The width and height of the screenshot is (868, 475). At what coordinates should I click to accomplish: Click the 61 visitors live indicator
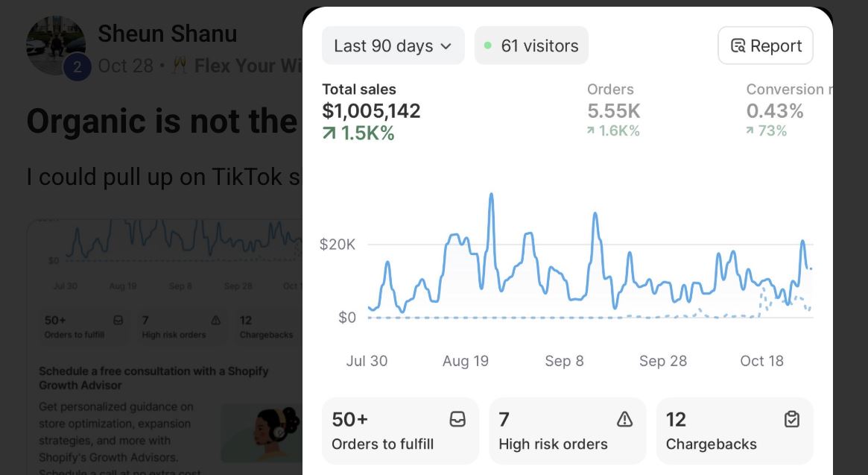tap(531, 45)
